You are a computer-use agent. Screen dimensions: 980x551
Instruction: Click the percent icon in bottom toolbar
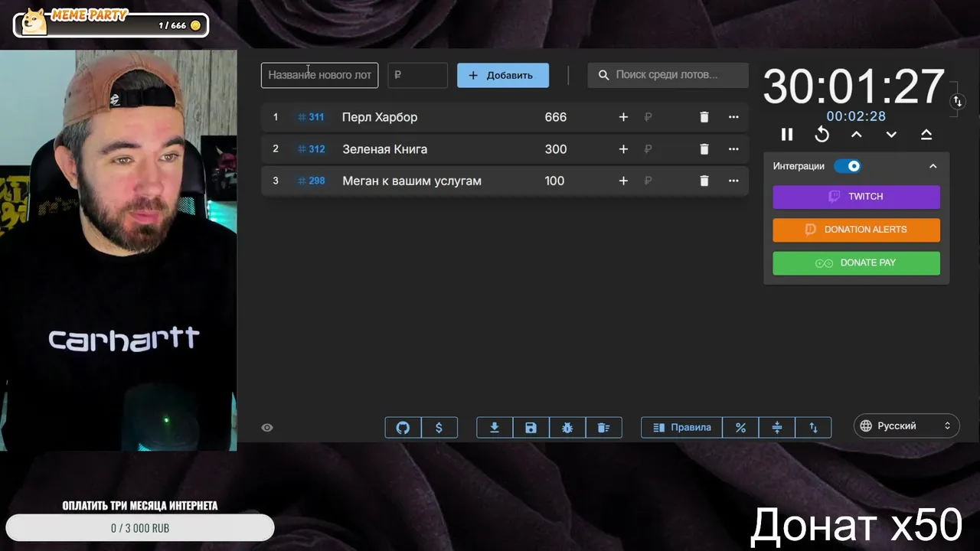coord(740,428)
